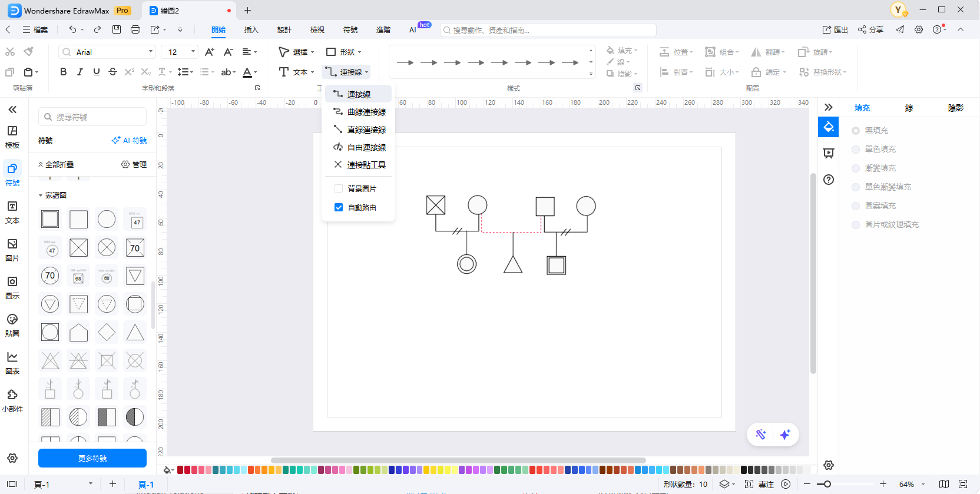
Task: Click the format painter brush icon
Action: tap(28, 52)
